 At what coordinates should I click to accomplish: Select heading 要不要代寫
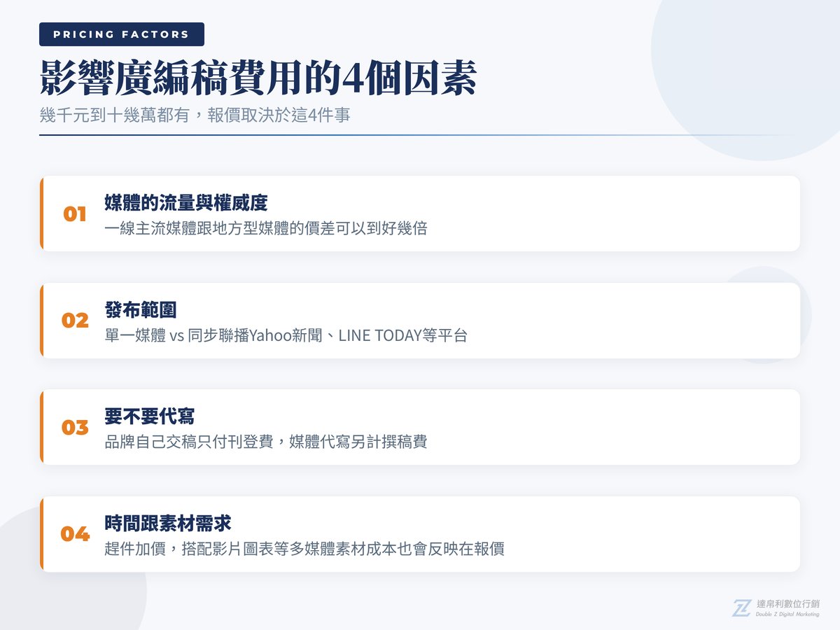[x=149, y=416]
